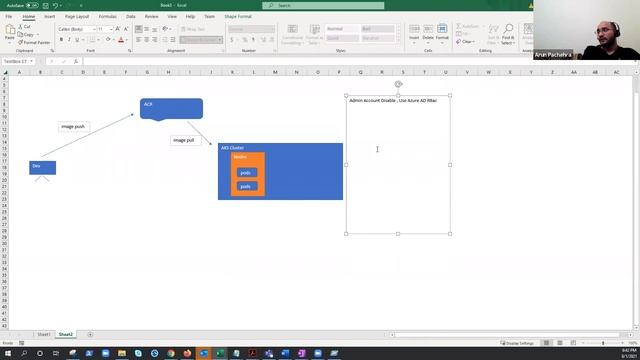Image resolution: width=640 pixels, height=360 pixels.
Task: Open the Font name dropdown
Action: 94,29
